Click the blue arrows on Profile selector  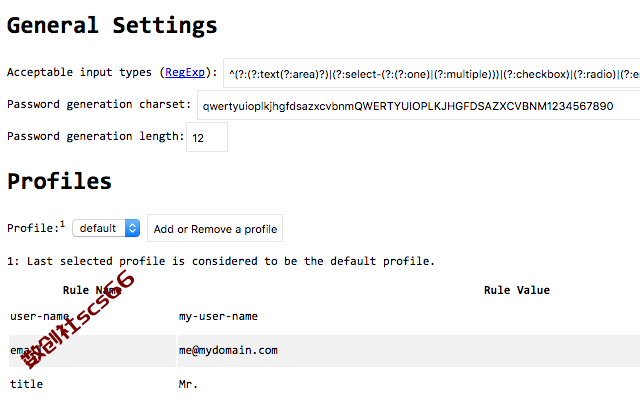(132, 228)
